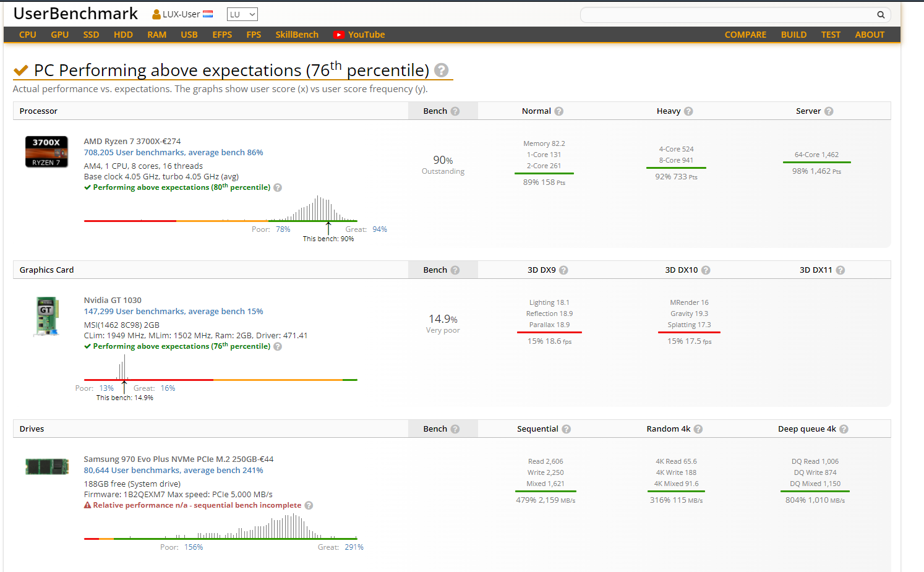This screenshot has height=572, width=924.
Task: Open help icon next to Random 4k
Action: (x=698, y=429)
